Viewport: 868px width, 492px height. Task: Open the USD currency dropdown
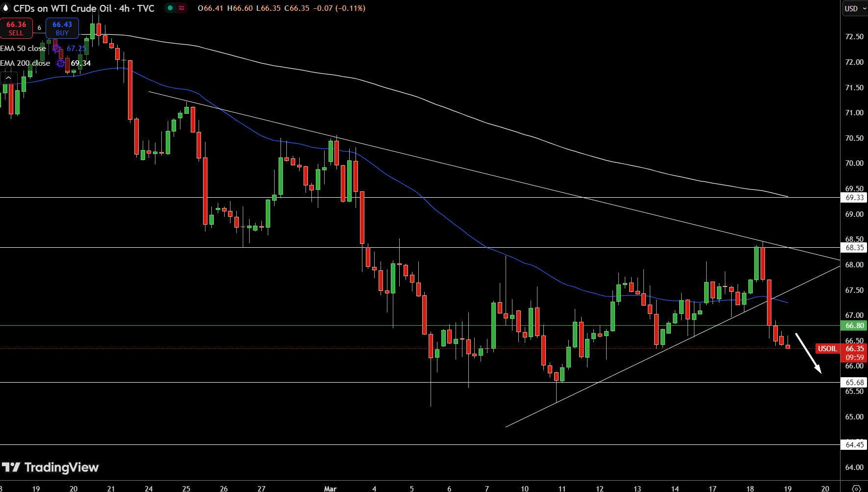click(855, 8)
